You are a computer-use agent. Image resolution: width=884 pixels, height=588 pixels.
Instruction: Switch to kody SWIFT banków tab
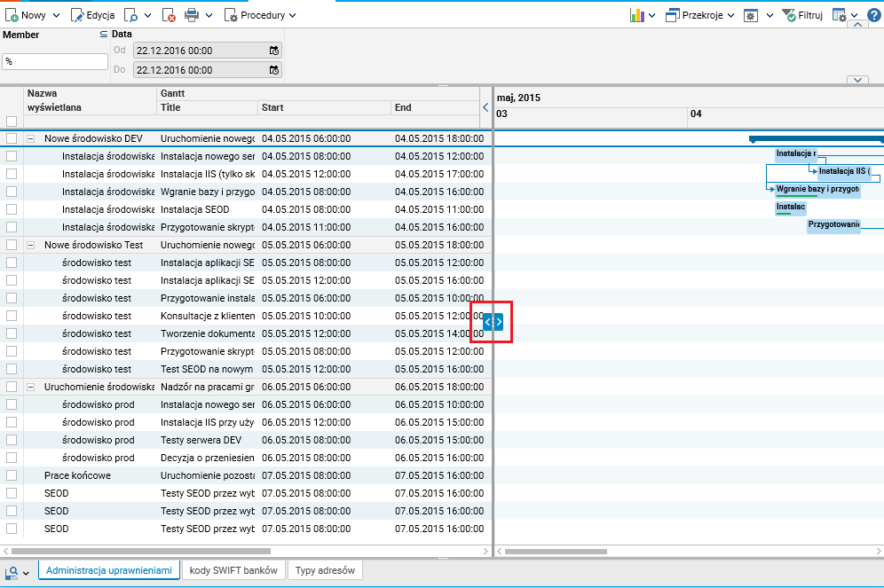233,570
